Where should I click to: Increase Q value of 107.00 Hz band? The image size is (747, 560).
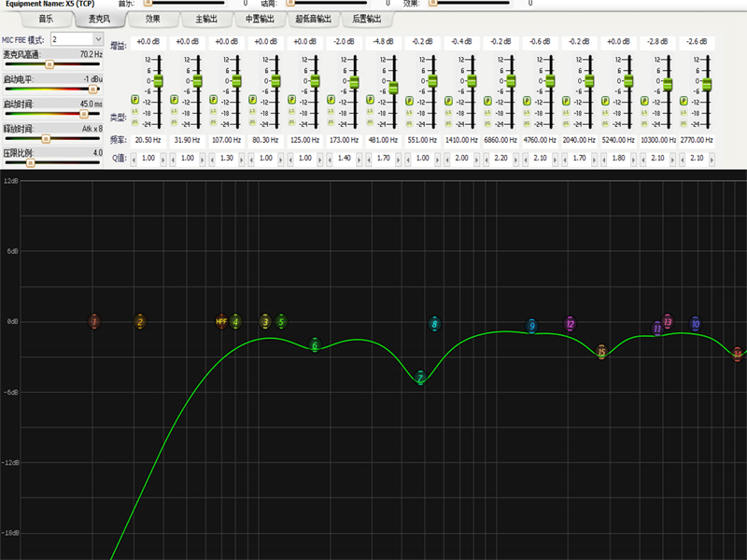241,159
